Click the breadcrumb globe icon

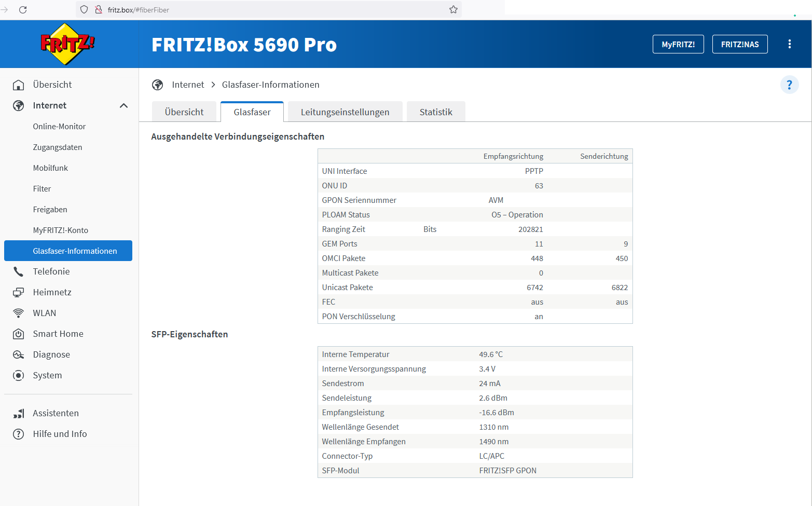(158, 85)
